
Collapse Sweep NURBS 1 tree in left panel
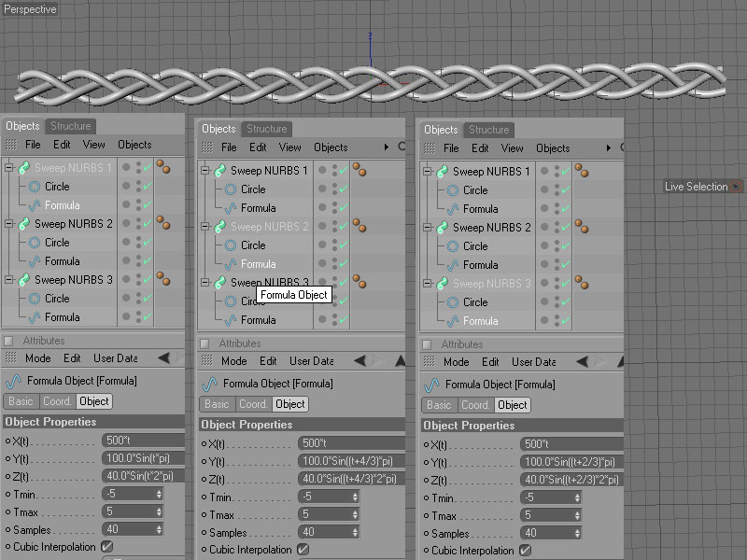click(8, 168)
